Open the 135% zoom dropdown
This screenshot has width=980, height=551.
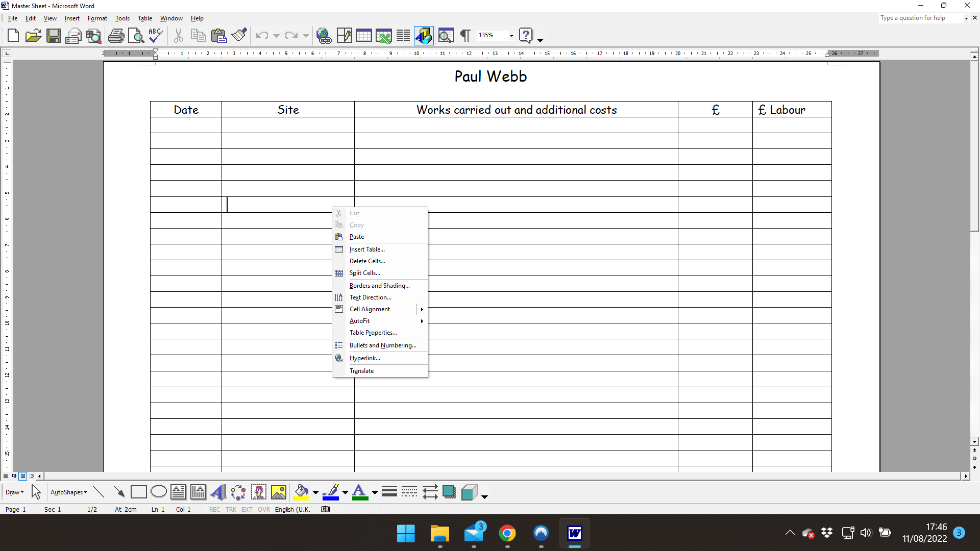(x=511, y=36)
